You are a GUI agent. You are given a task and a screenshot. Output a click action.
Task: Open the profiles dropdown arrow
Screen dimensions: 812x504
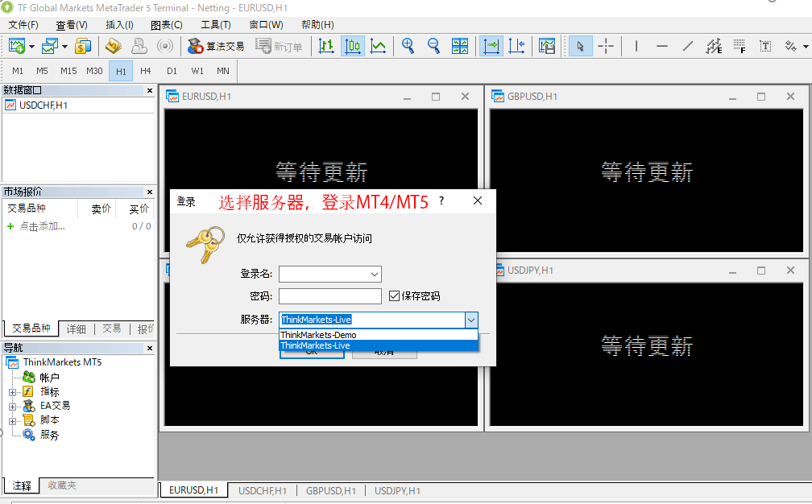(64, 47)
